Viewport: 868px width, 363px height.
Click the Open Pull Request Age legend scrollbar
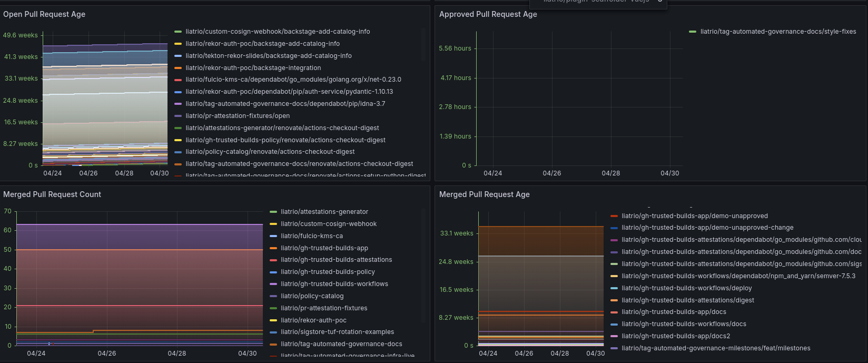pos(423,45)
